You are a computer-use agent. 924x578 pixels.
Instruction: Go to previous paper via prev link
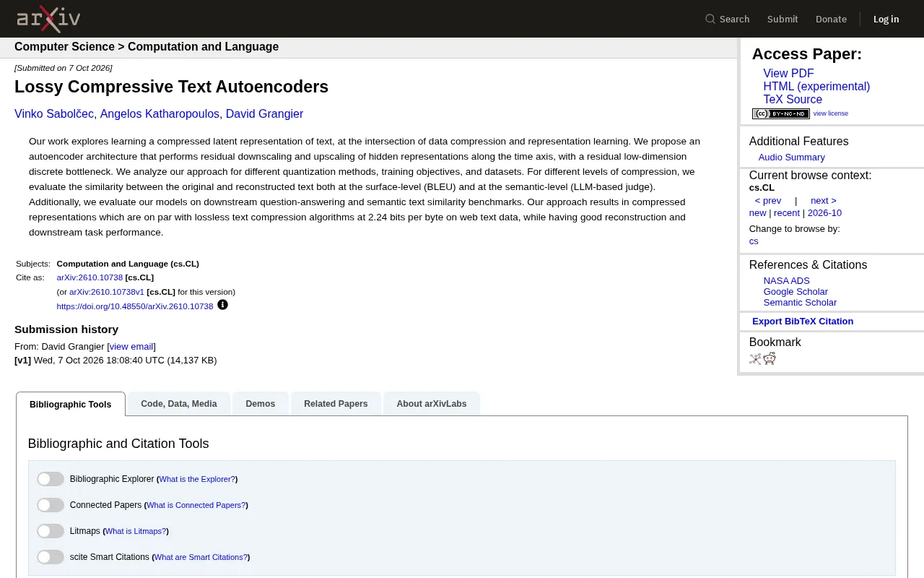click(768, 201)
